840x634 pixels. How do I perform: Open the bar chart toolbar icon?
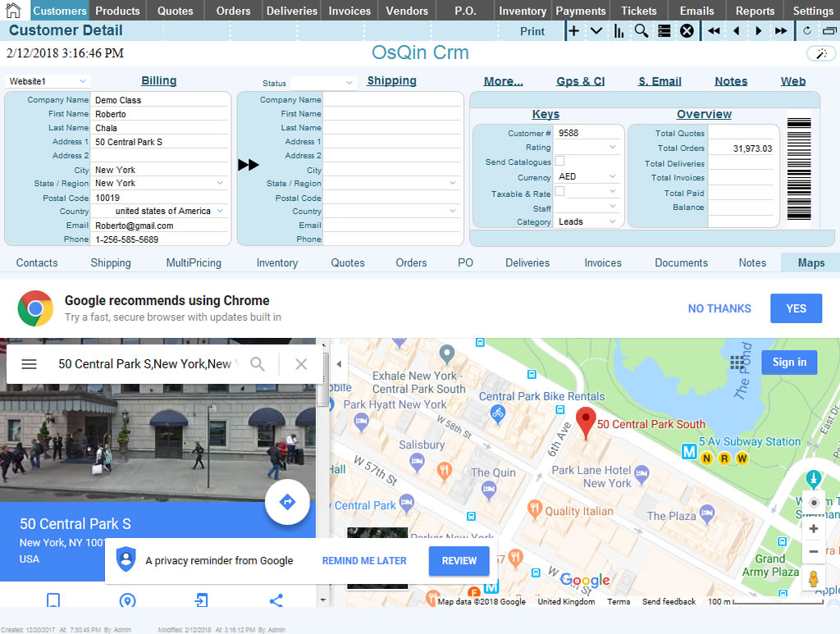pyautogui.click(x=619, y=31)
